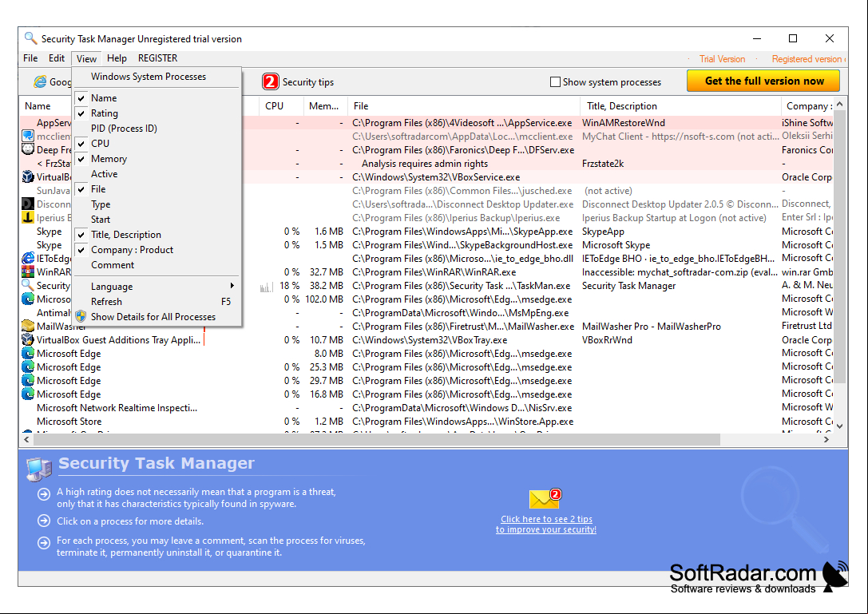Click the Disconnect process icon
The width and height of the screenshot is (868, 614).
coord(28,204)
